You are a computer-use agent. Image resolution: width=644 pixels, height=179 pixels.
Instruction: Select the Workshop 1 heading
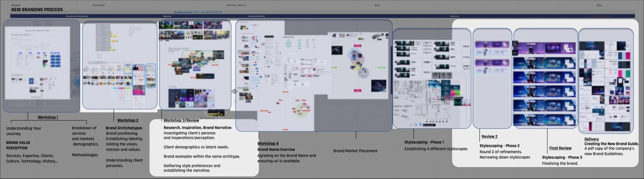[x=48, y=117]
